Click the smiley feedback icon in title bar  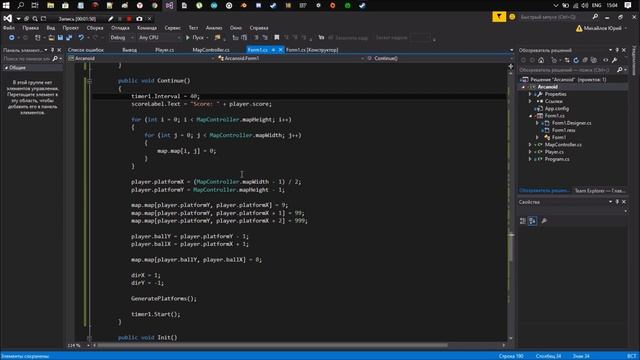[512, 17]
